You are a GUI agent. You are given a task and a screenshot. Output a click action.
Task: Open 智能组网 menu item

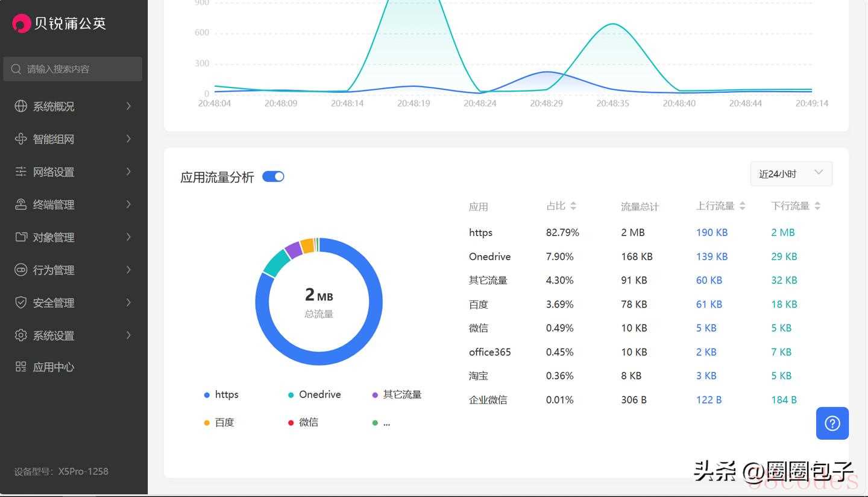click(74, 139)
